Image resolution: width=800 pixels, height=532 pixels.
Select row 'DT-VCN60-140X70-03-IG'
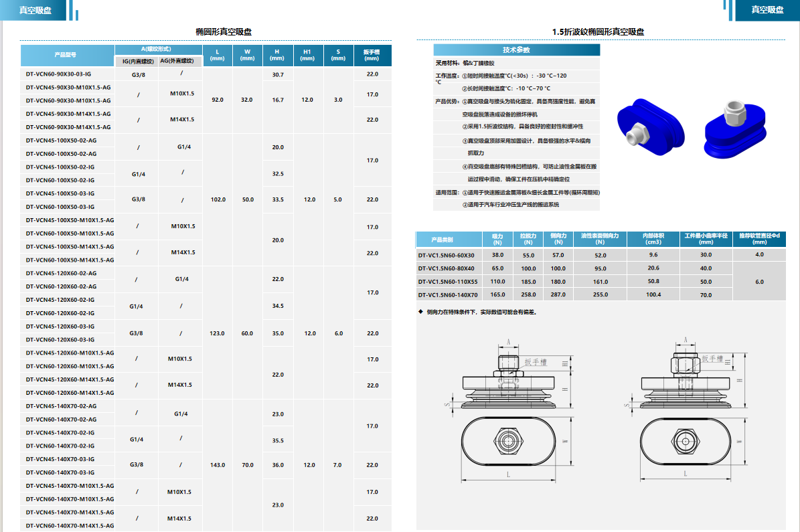pos(68,472)
